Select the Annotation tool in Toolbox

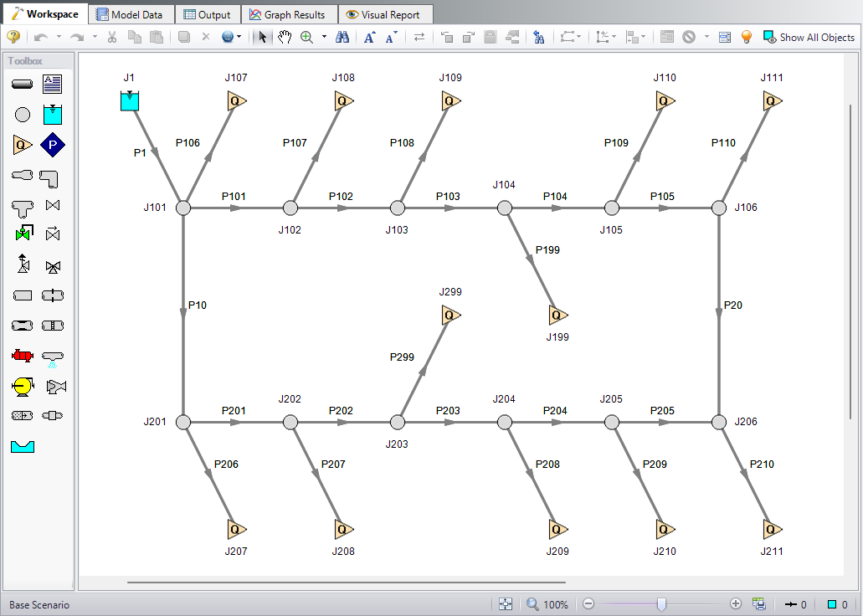click(x=53, y=84)
